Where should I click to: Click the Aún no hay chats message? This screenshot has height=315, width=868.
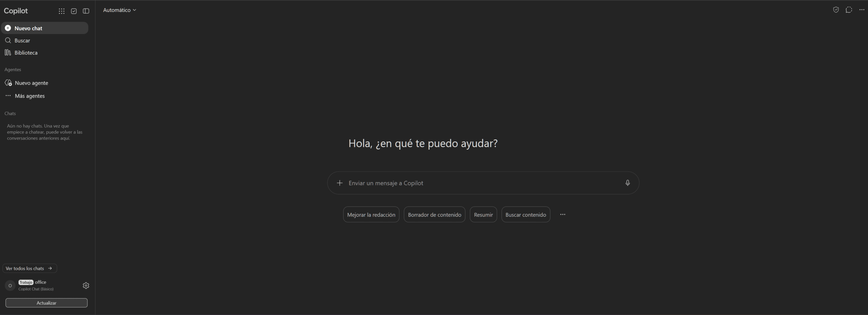45,132
